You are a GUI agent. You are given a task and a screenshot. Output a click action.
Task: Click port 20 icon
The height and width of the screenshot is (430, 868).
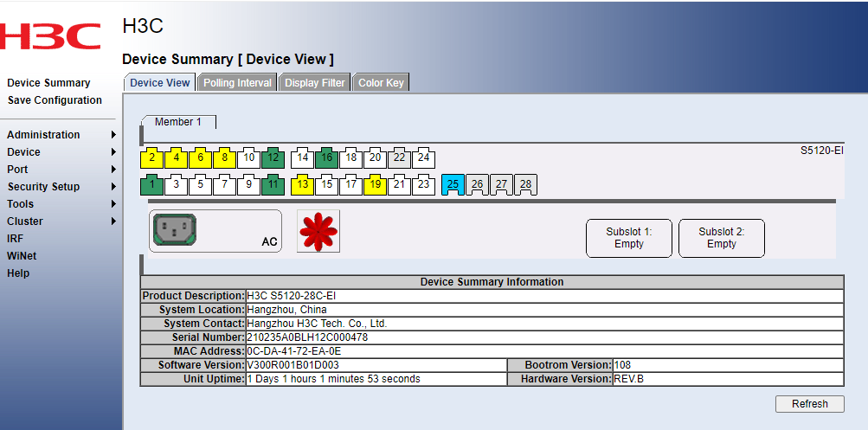pyautogui.click(x=376, y=158)
